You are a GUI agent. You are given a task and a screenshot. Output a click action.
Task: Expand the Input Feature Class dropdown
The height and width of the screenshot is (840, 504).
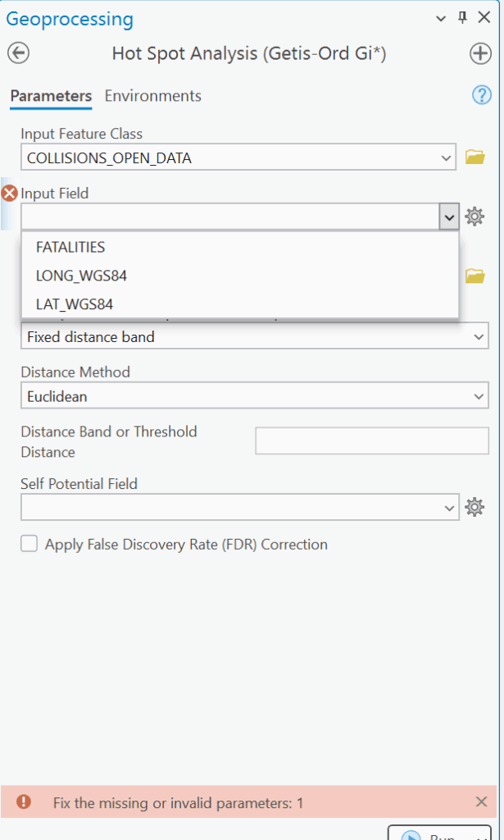click(447, 157)
